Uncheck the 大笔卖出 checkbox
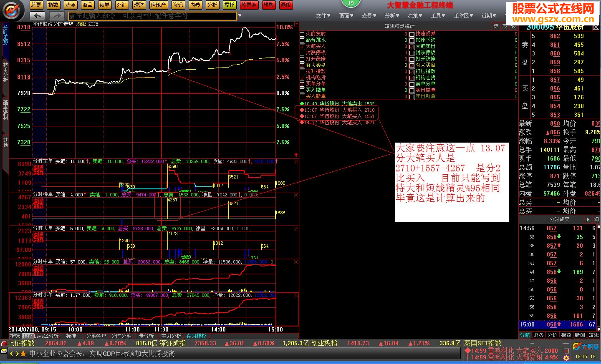Viewport: 601px width, 364px height. 412,46
